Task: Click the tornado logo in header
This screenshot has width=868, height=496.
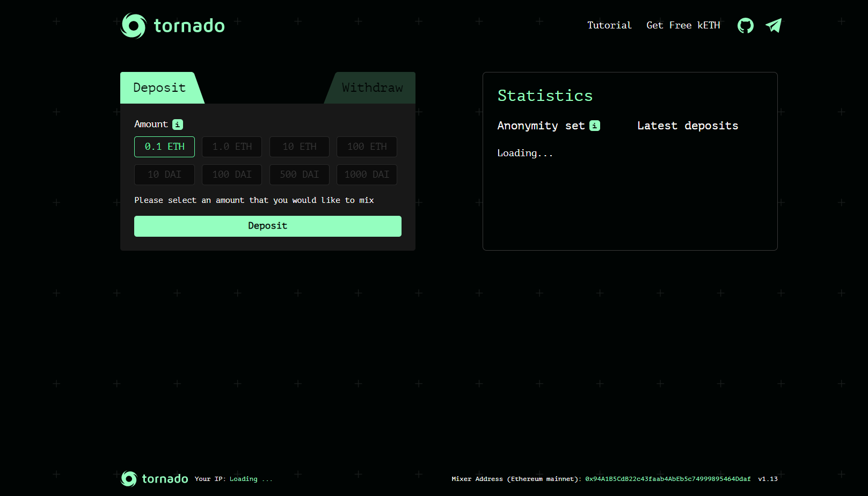Action: (x=173, y=26)
